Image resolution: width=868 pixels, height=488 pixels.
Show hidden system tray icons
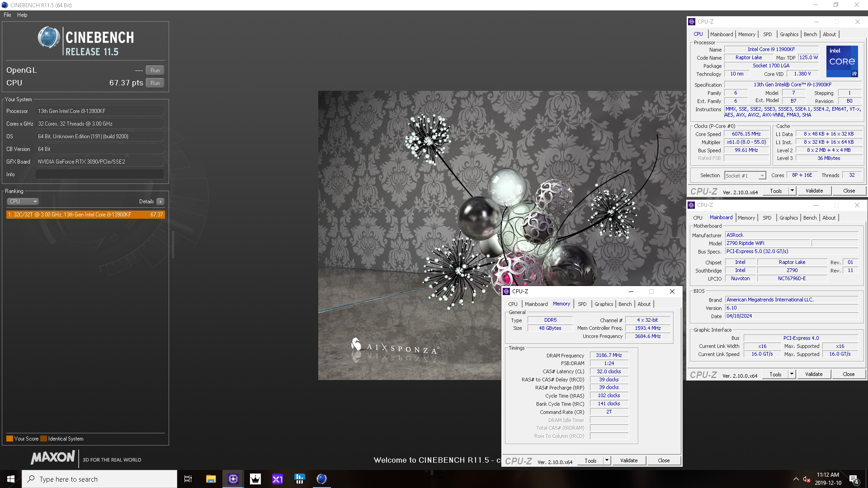796,479
